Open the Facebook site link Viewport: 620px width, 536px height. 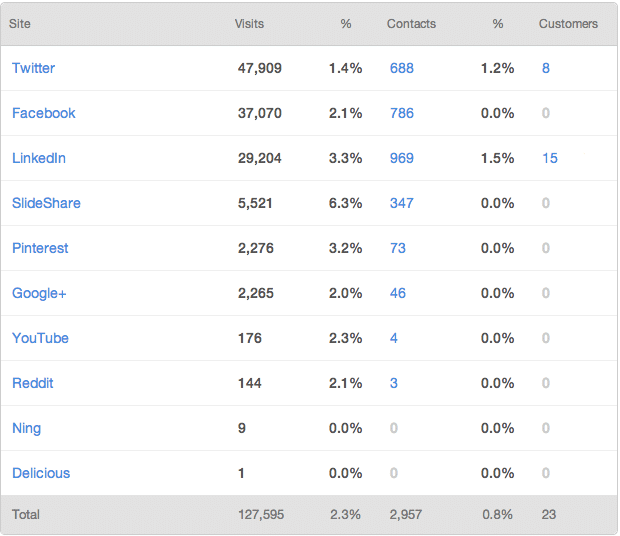click(x=43, y=113)
